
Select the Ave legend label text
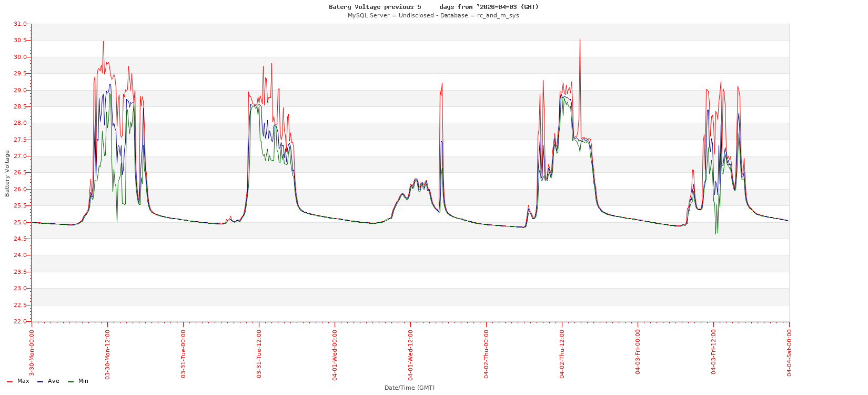[x=54, y=381]
